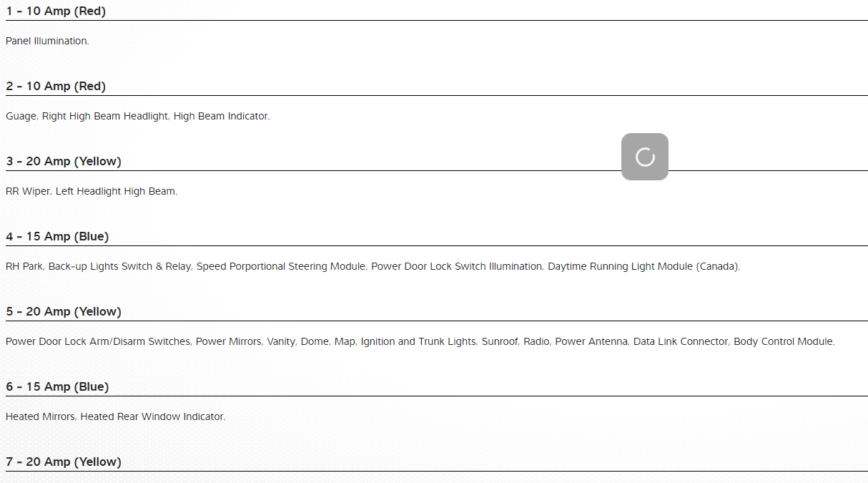The width and height of the screenshot is (868, 483).
Task: Click the "Left Headlight High Beam" text
Action: click(116, 192)
